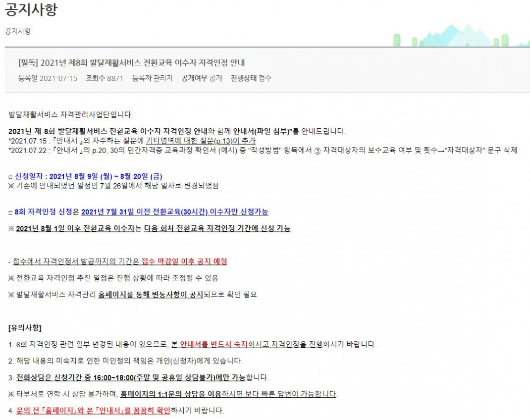Click the 조회수 8871 view count
Image resolution: width=530 pixels, height=420 pixels.
click(104, 78)
